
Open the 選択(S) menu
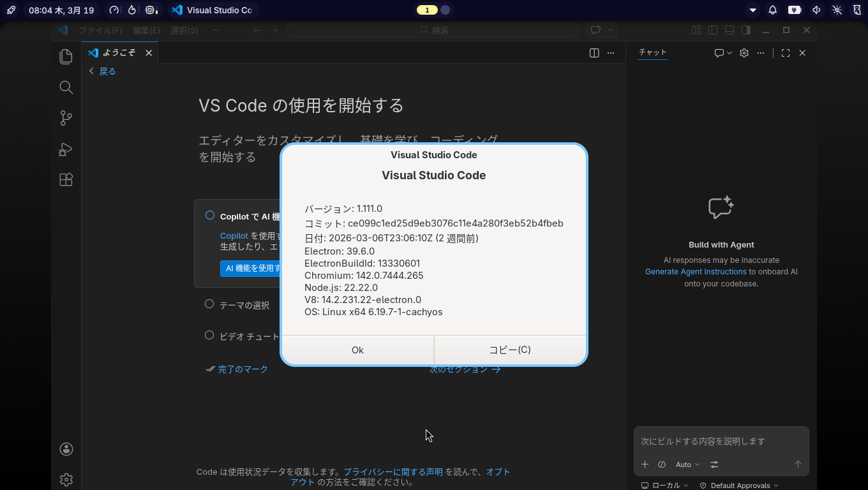184,30
